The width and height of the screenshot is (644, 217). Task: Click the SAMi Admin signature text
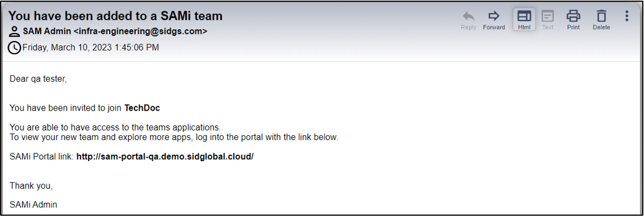click(33, 204)
